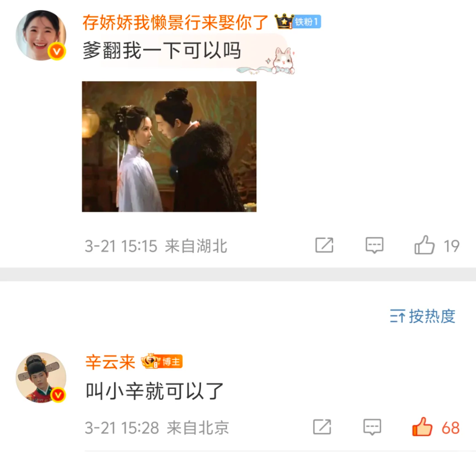Image resolution: width=476 pixels, height=455 pixels.
Task: Tap the sort arrows icon beside 按热度
Action: coord(397,316)
